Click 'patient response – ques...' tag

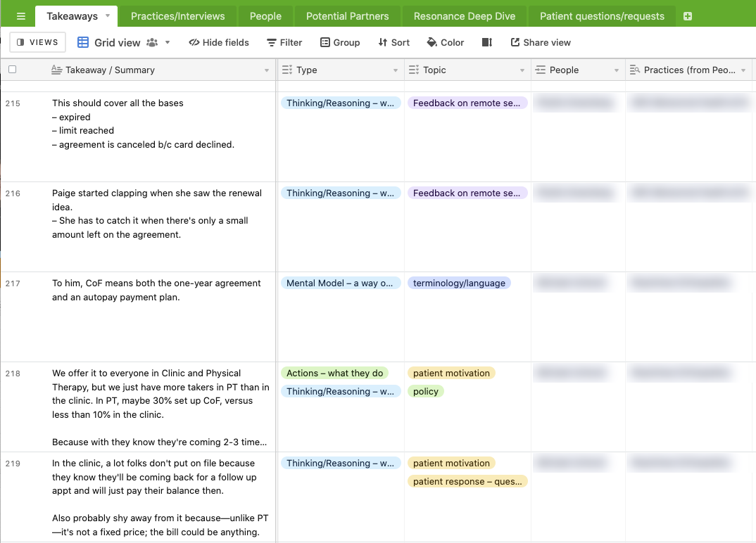pyautogui.click(x=467, y=482)
